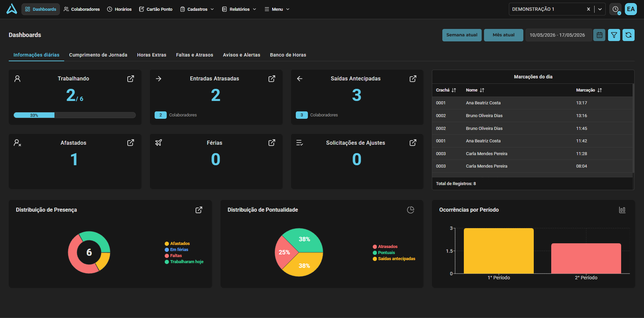
Task: Switch to Faltas e Atrasos tab
Action: pyautogui.click(x=195, y=55)
